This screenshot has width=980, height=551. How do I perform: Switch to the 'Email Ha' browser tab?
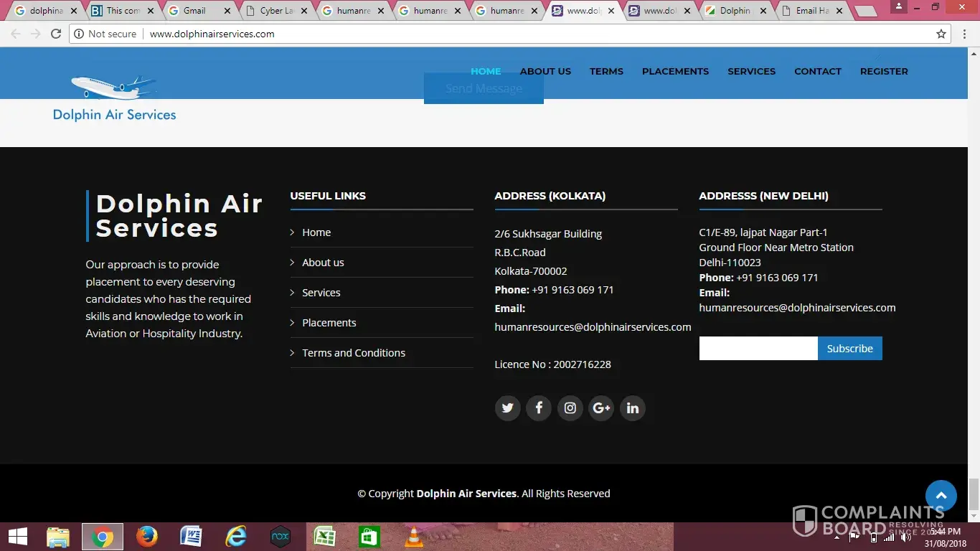point(813,11)
